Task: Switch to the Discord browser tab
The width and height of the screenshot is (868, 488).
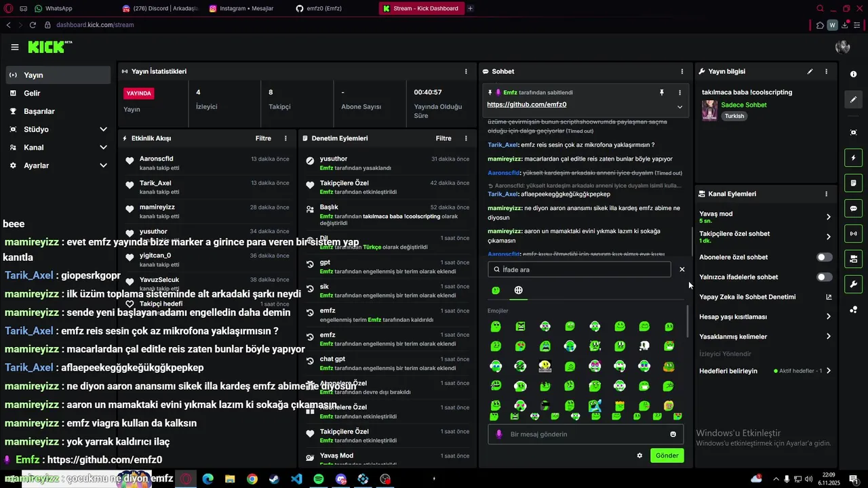Action: pyautogui.click(x=161, y=8)
